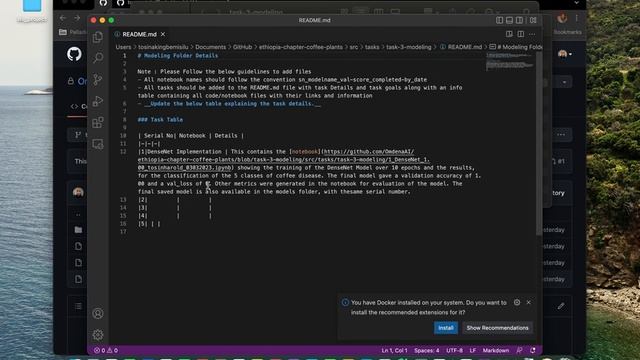The image size is (640, 360).
Task: Click the '### Task Table' heading line
Action: click(160, 120)
